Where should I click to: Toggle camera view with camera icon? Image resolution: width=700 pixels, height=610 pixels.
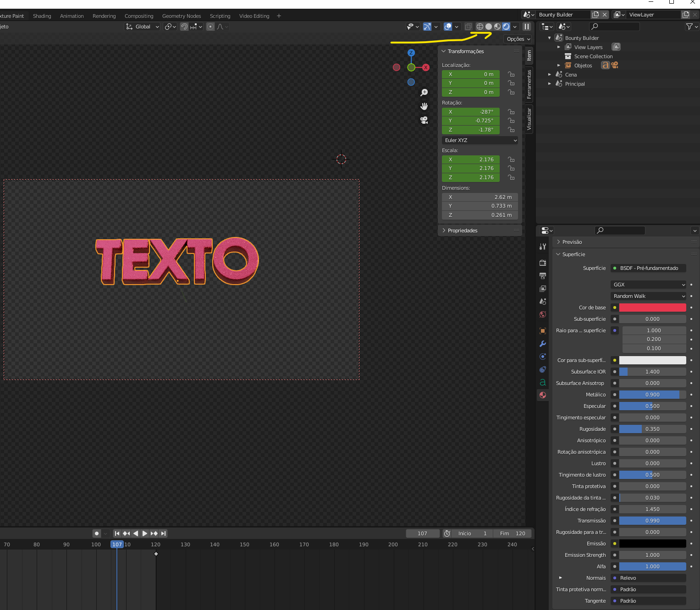pos(424,120)
